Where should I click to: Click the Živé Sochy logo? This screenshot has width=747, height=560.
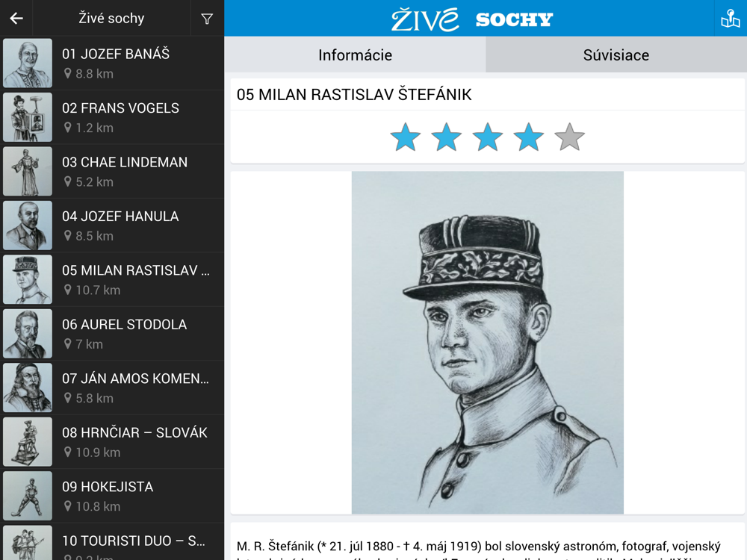472,19
